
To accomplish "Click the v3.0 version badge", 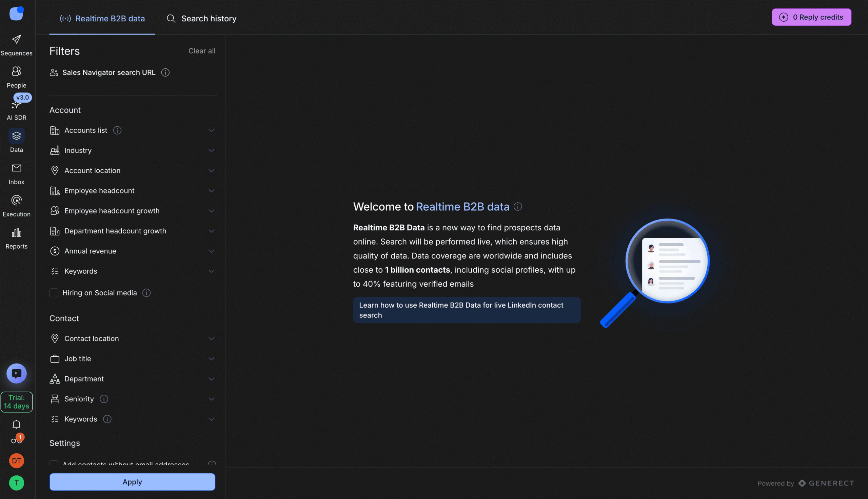I will point(23,97).
